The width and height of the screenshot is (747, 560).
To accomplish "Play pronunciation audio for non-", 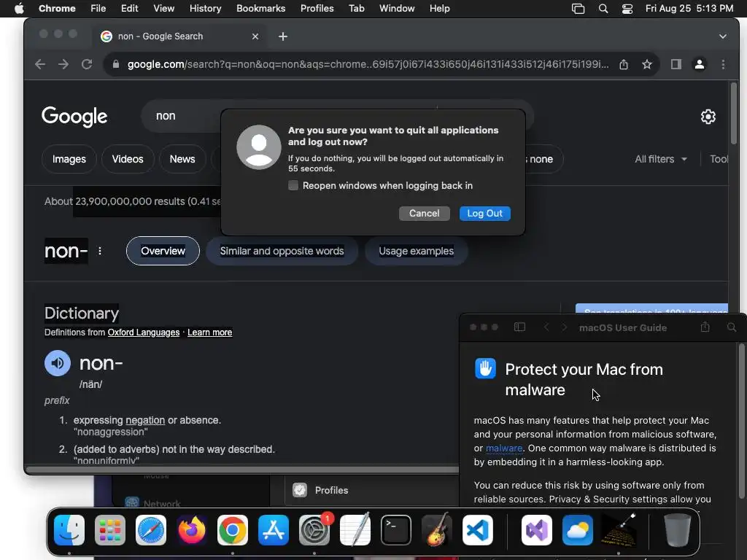I will pos(58,363).
